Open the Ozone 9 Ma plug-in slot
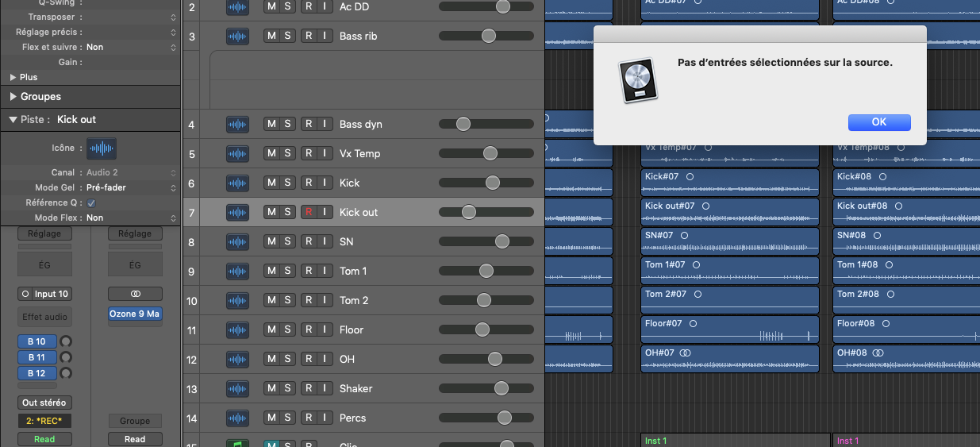Viewport: 980px width, 447px height. click(135, 314)
